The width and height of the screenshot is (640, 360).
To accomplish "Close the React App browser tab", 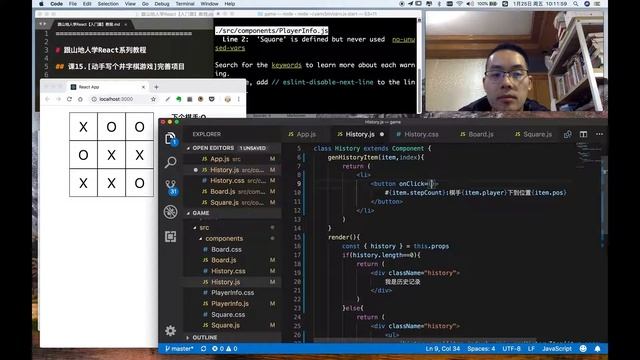I will (x=143, y=87).
